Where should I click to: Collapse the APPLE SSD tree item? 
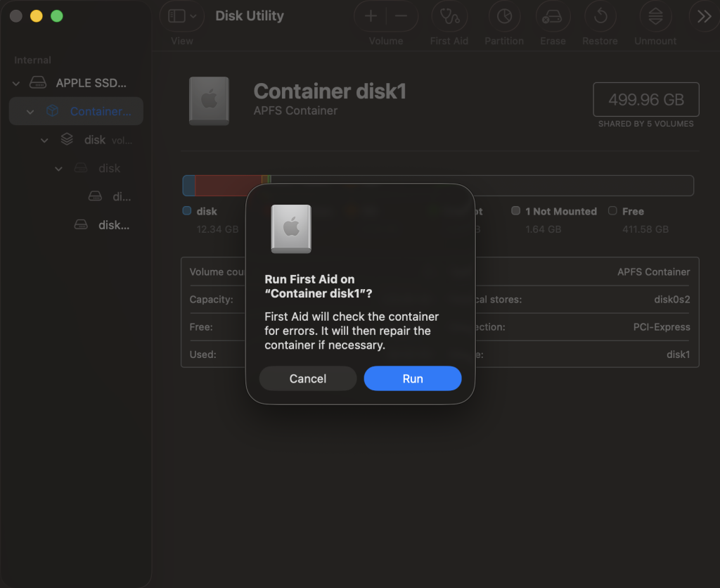[15, 82]
